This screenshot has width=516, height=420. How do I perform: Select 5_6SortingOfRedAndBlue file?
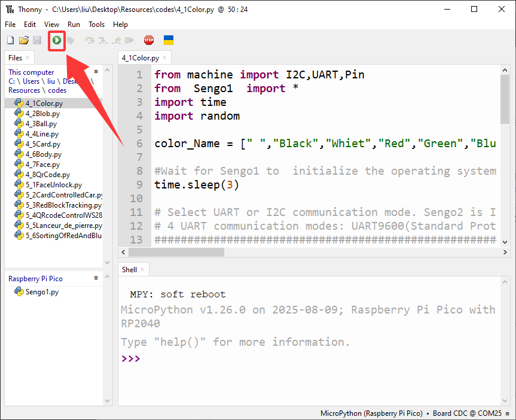(58, 236)
